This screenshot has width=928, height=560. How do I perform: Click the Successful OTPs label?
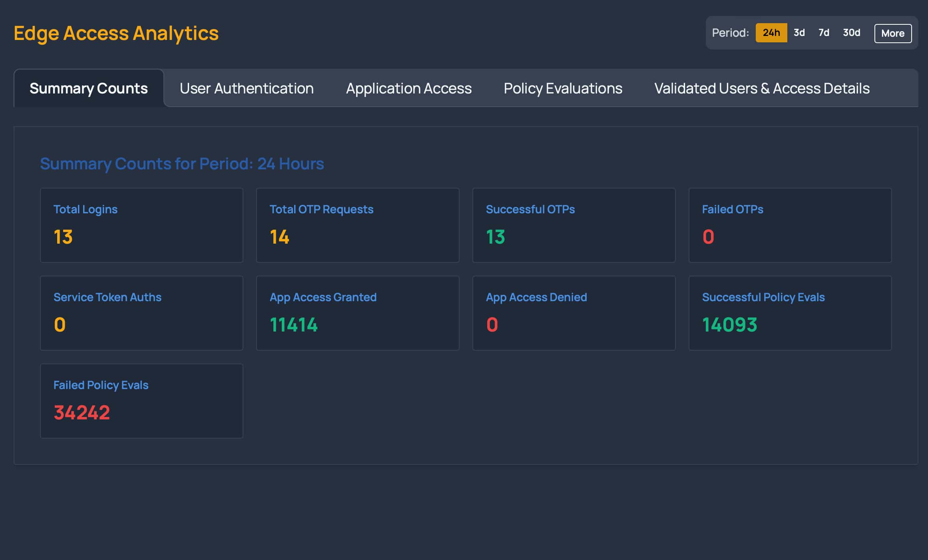[x=530, y=209]
